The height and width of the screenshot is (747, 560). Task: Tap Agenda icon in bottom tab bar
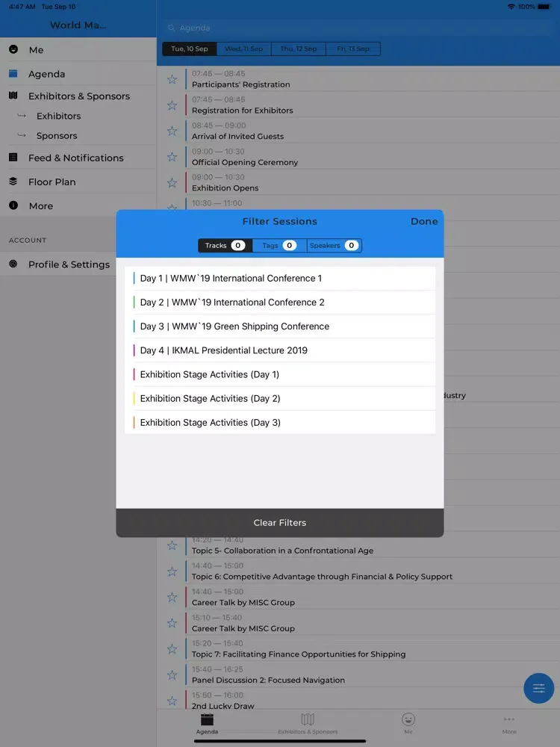(x=207, y=719)
